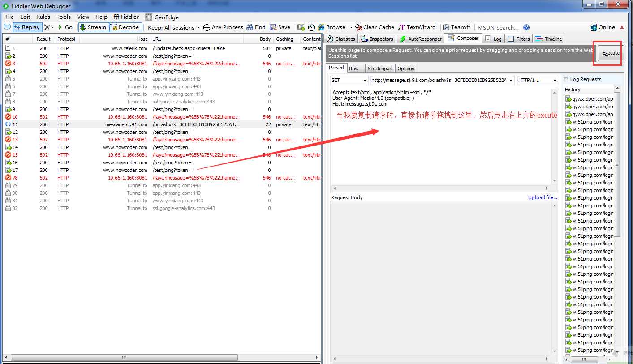Click the Execute button
Screen dimensions: 633x364
pyautogui.click(x=611, y=53)
